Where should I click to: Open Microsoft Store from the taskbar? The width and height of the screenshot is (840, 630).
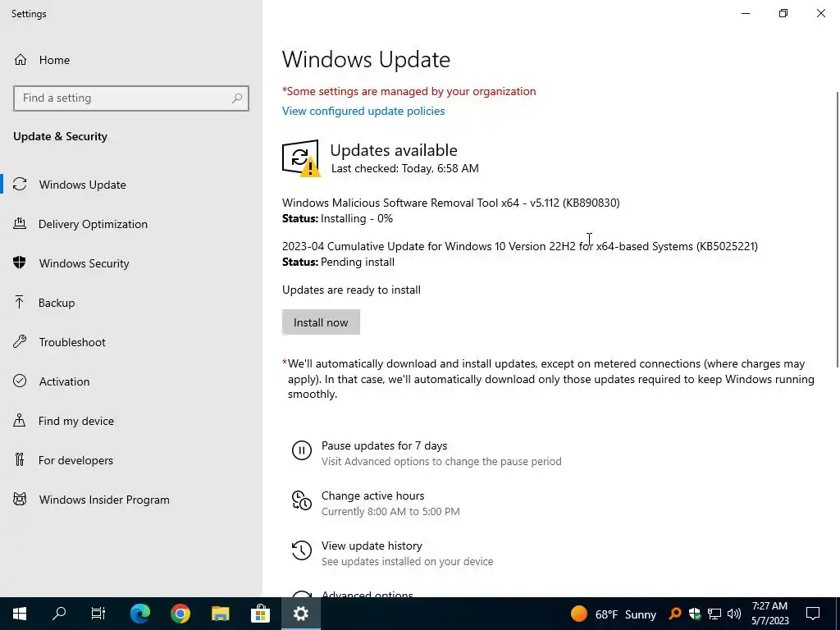coord(260,614)
